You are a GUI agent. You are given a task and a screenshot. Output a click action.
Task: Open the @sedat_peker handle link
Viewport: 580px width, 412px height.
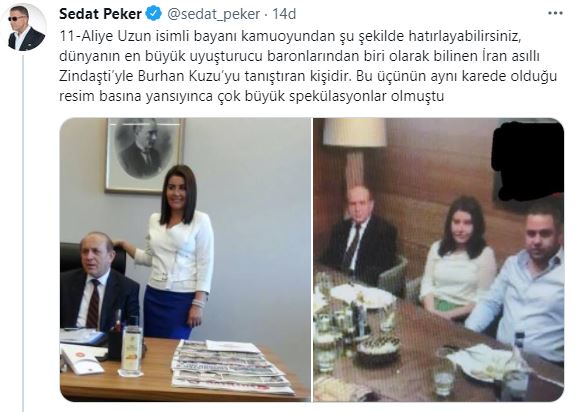tap(213, 14)
